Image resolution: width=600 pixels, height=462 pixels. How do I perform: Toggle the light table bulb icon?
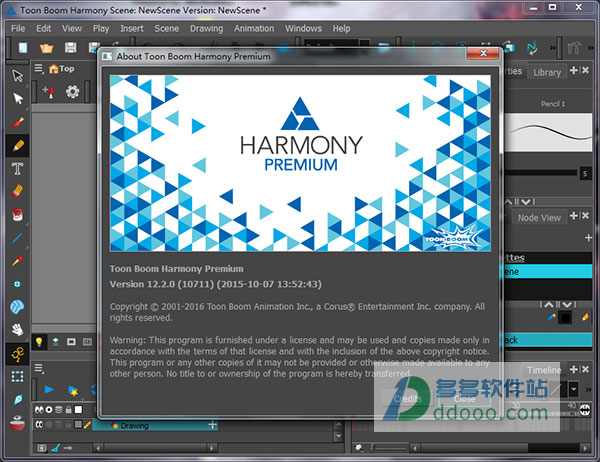coord(39,342)
